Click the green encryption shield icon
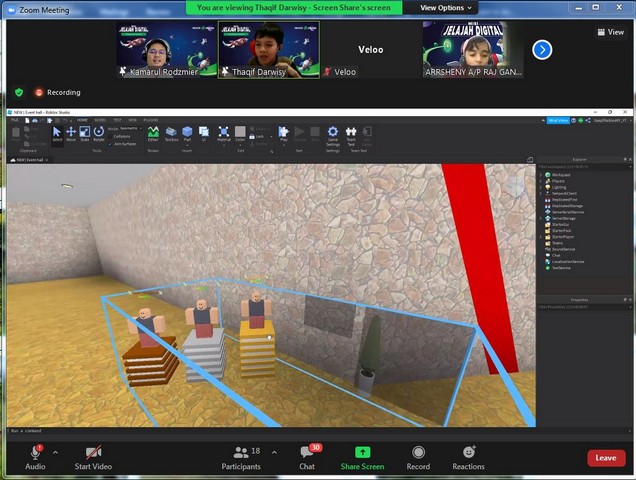Image resolution: width=636 pixels, height=480 pixels. (x=19, y=92)
